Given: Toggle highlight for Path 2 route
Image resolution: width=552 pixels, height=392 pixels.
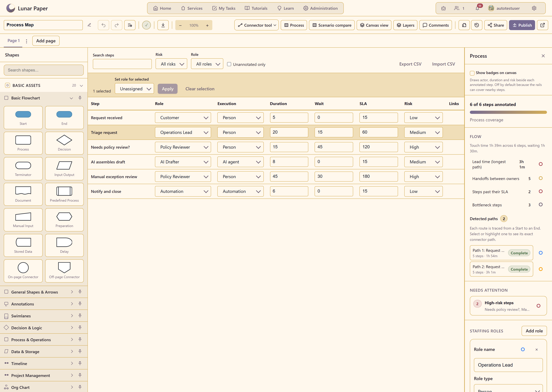Looking at the screenshot, I should point(541,269).
